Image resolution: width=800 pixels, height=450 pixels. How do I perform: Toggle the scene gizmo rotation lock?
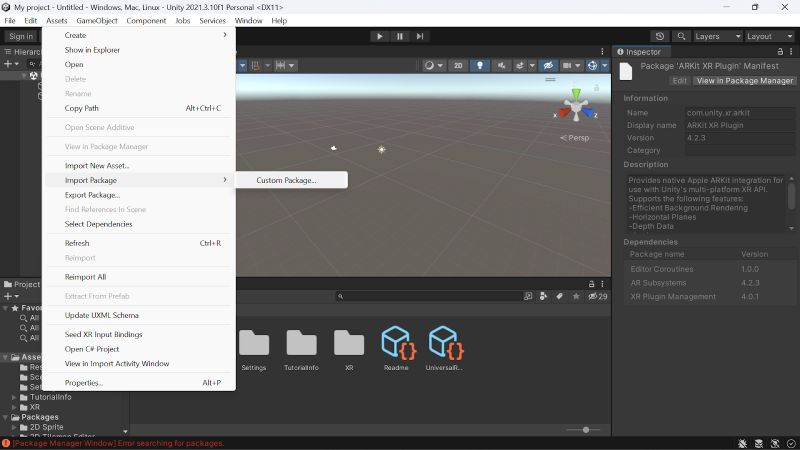coord(596,88)
